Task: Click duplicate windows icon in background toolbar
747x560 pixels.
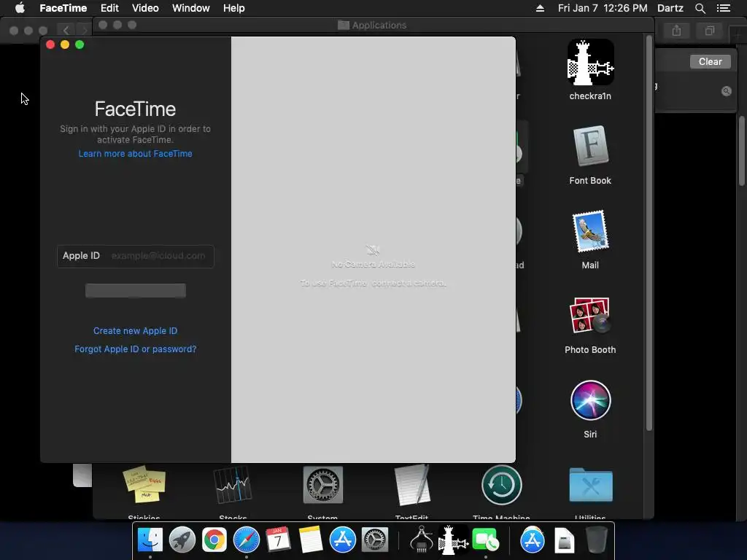Action: [709, 31]
